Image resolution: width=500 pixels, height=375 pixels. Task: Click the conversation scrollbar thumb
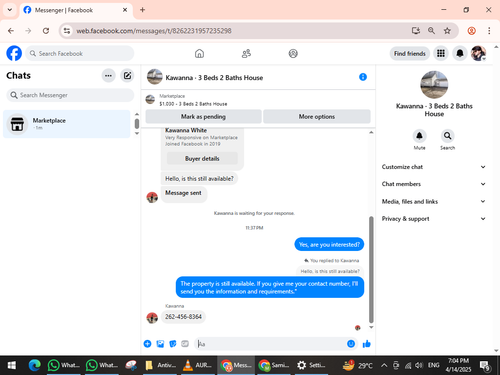tap(371, 269)
